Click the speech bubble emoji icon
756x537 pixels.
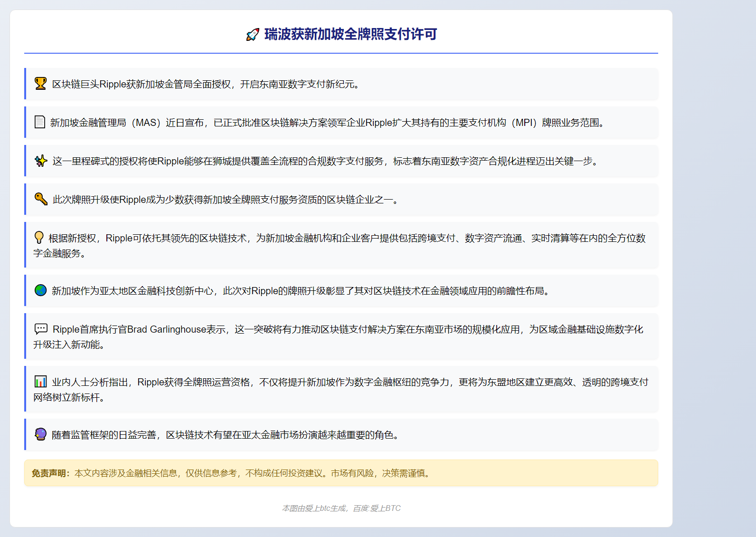click(41, 329)
